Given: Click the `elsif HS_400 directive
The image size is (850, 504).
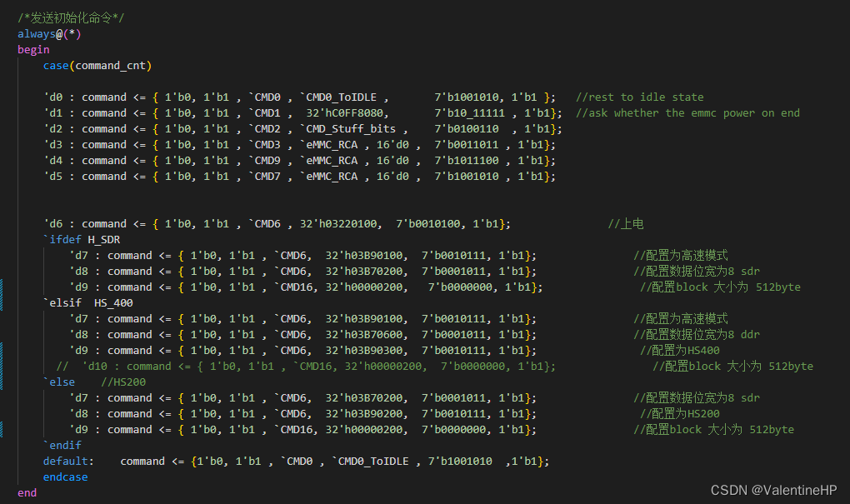Looking at the screenshot, I should point(88,303).
